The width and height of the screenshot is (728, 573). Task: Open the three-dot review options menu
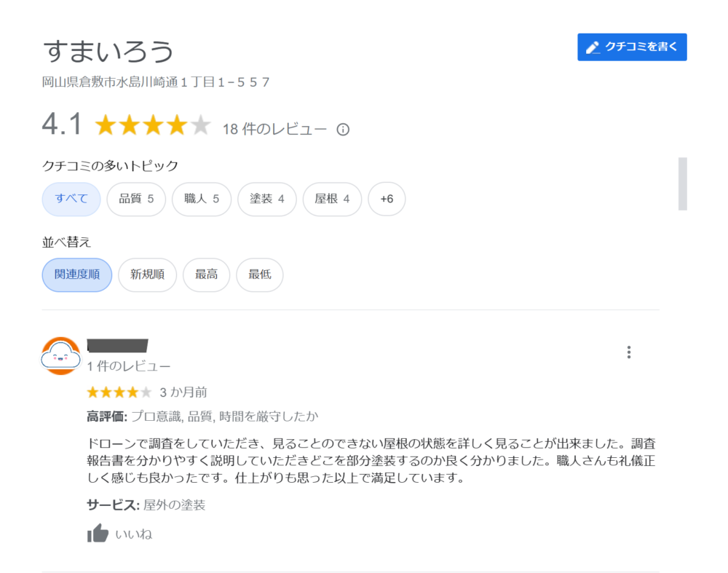(x=629, y=352)
